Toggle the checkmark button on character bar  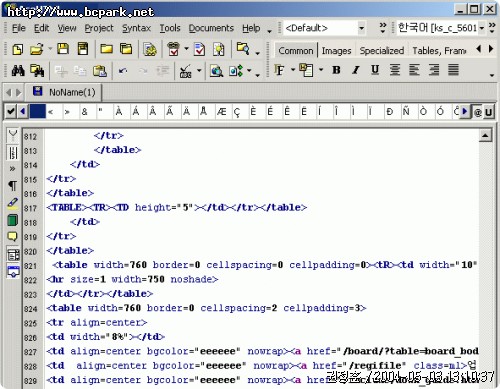coord(11,112)
